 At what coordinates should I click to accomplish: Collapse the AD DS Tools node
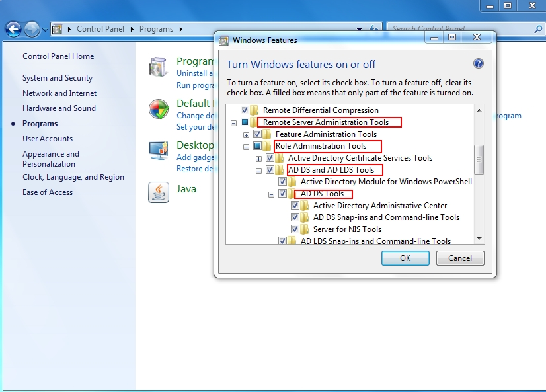click(x=271, y=194)
